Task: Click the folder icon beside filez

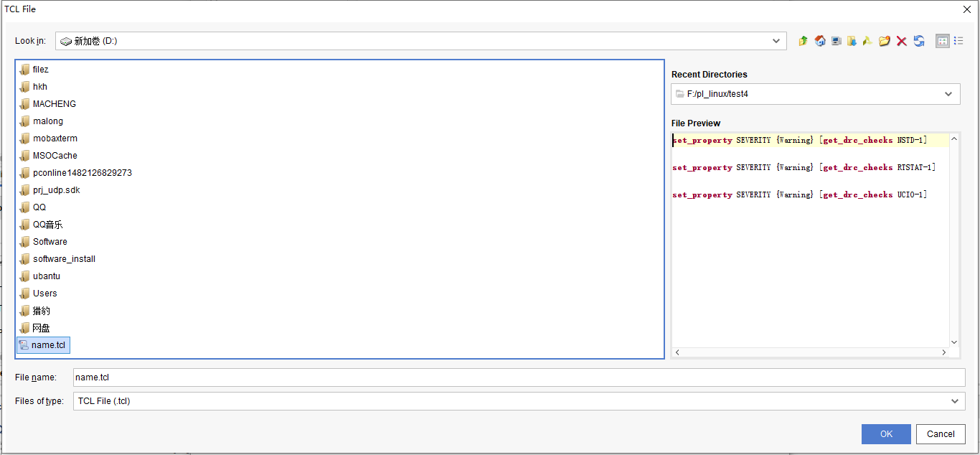Action: [24, 70]
